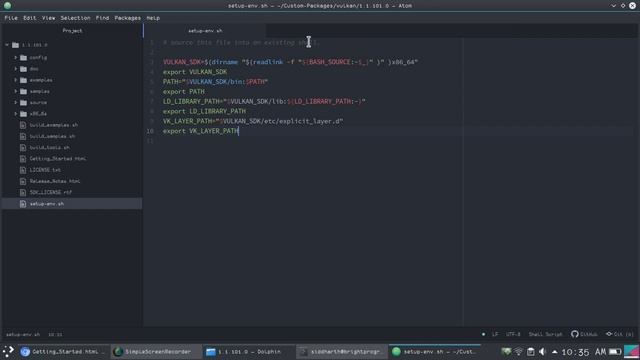Click the VK_LAYER_PATH= assignment line
This screenshot has height=360, width=640.
[253, 121]
